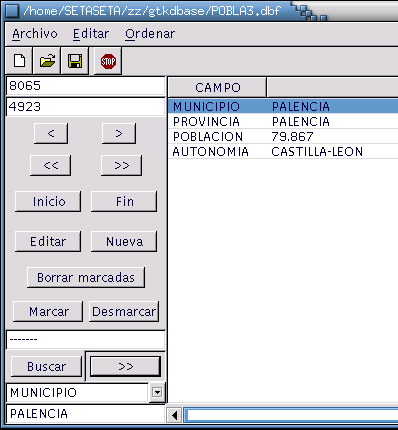Click the PALENCIA search input field
Image resolution: width=398 pixels, height=430 pixels.
click(x=86, y=414)
